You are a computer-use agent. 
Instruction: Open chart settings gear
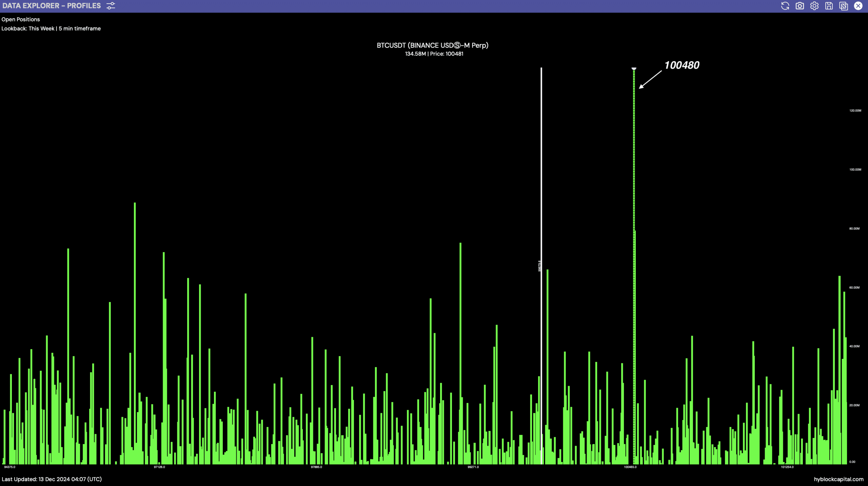pos(814,6)
